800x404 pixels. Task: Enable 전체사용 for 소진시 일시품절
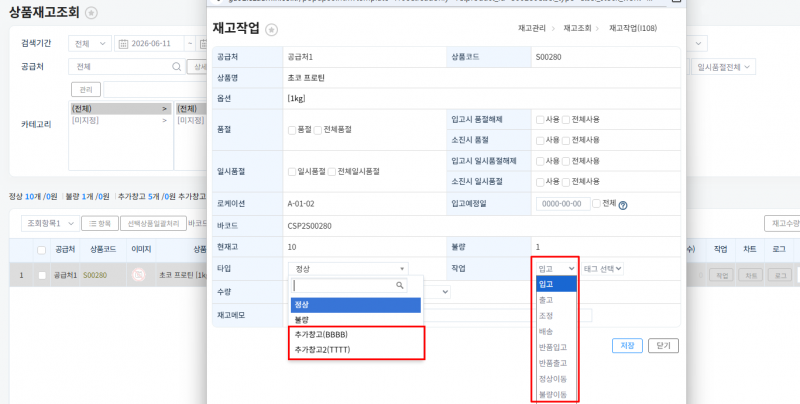tap(566, 182)
